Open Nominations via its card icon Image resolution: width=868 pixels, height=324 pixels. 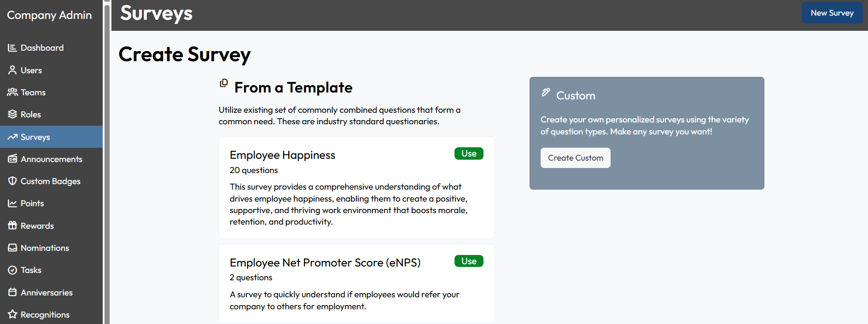click(x=12, y=248)
